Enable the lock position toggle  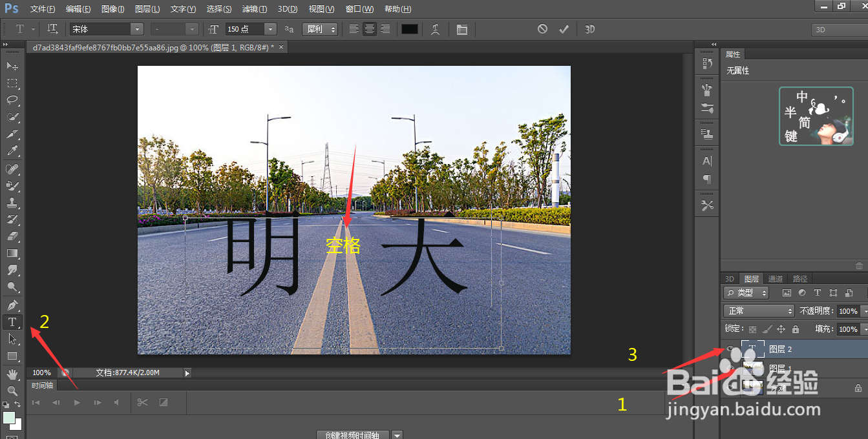(781, 329)
